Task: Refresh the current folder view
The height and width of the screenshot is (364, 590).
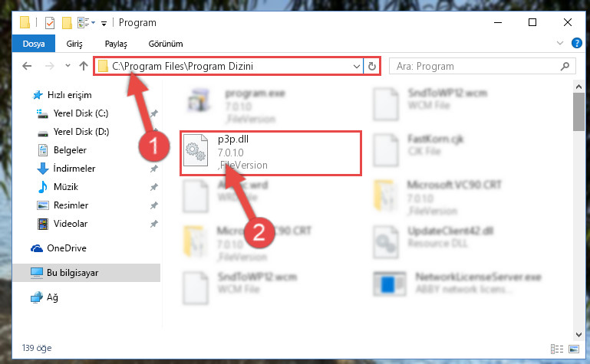Action: click(x=372, y=66)
